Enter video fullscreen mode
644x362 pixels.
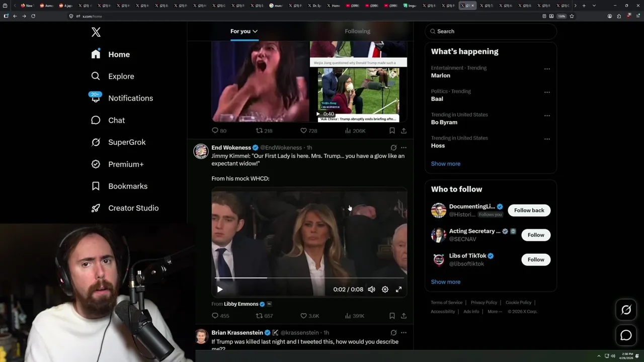pyautogui.click(x=398, y=289)
